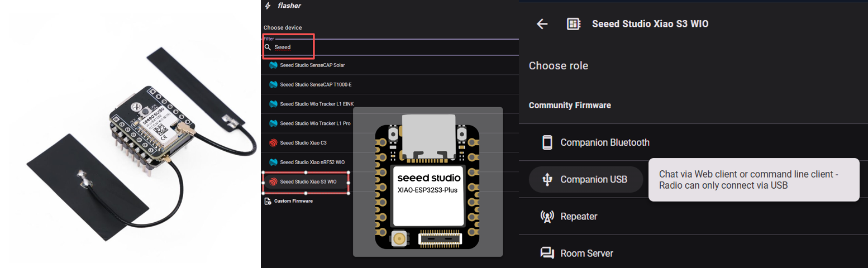The image size is (868, 268).
Task: Click the USB icon for Companion USB
Action: pyautogui.click(x=547, y=179)
